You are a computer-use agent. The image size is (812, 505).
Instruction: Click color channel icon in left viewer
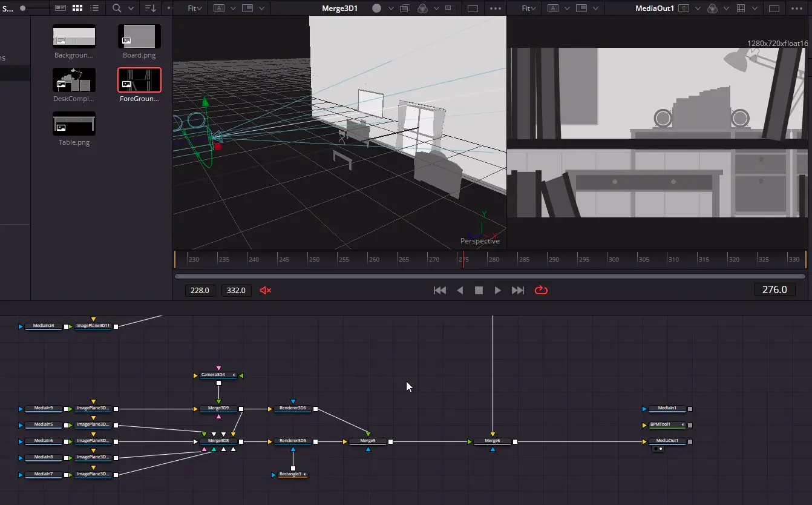[423, 8]
